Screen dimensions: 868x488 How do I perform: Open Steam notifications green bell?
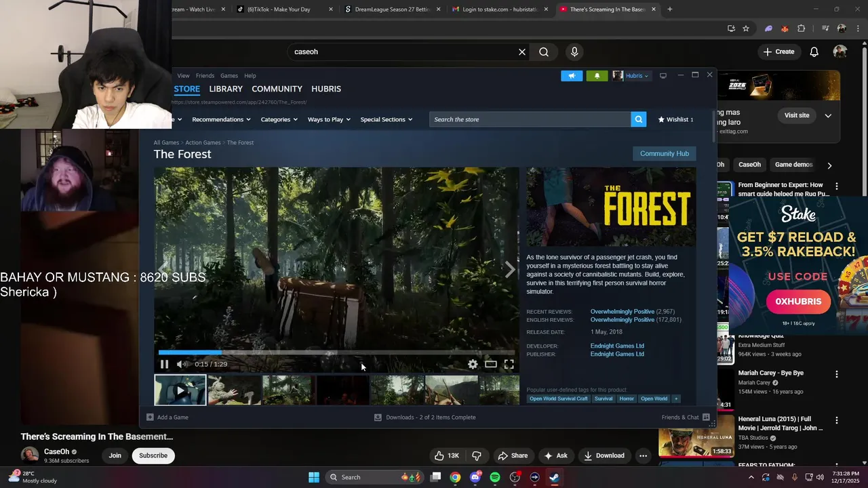597,75
